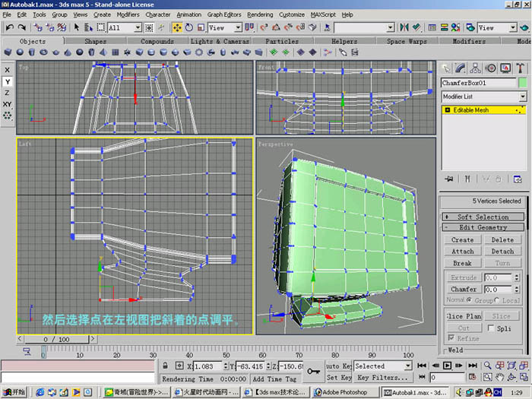Click the Time Configuration icon
This screenshot has height=399, width=532.
click(x=472, y=377)
